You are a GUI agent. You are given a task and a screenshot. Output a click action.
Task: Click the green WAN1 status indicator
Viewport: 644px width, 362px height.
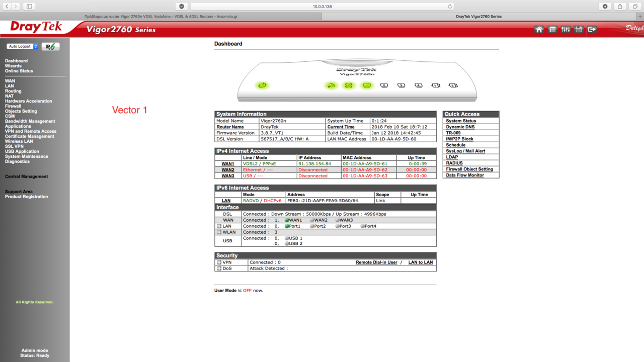[x=287, y=220]
